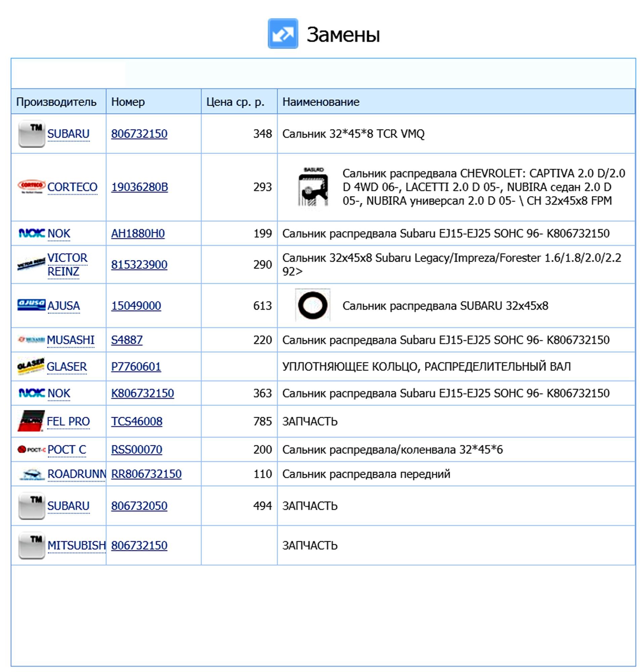Open the MITSUBISHI manufacturer link
Viewport: 640px width, 672px height.
pos(77,545)
